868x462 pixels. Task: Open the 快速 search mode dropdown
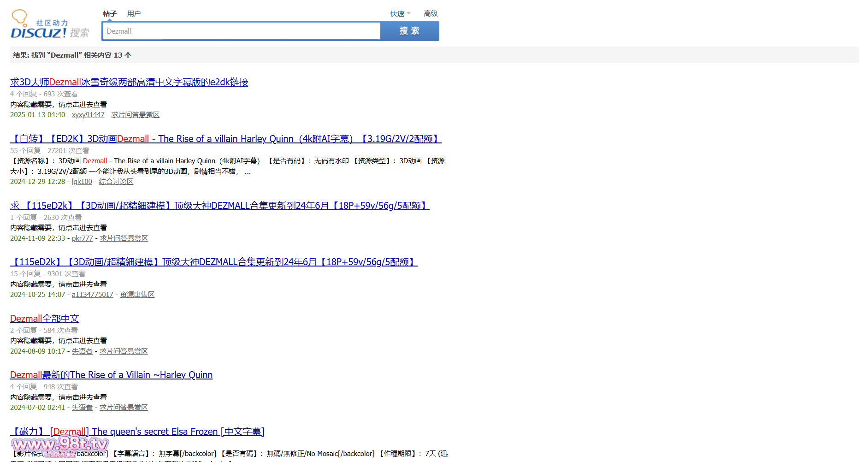click(x=400, y=14)
